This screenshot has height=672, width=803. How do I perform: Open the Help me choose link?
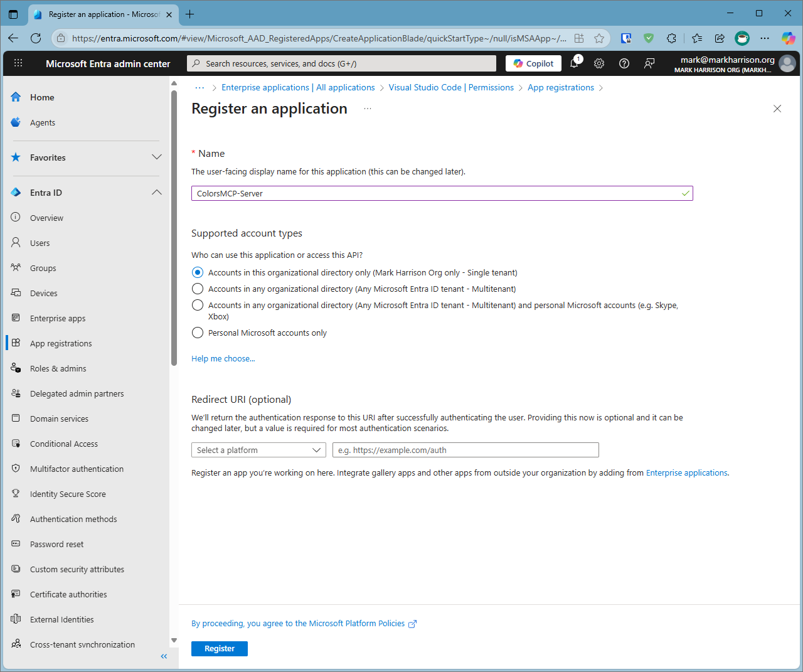point(223,358)
